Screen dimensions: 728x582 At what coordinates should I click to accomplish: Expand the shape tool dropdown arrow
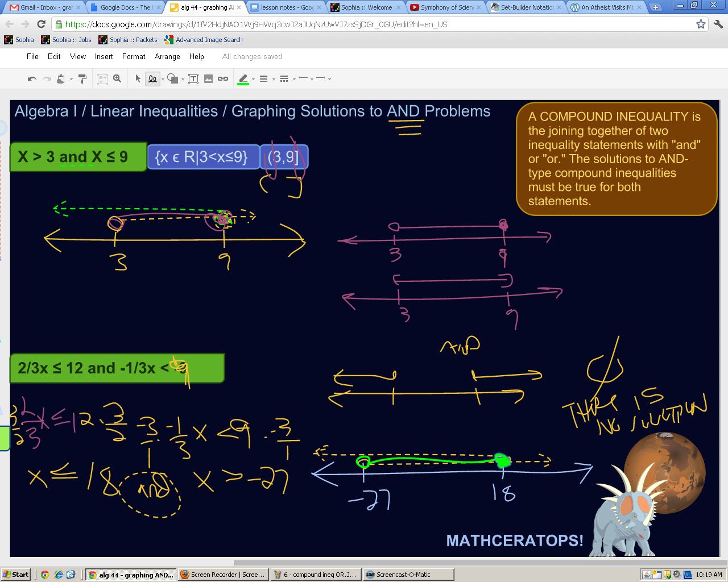click(x=183, y=79)
